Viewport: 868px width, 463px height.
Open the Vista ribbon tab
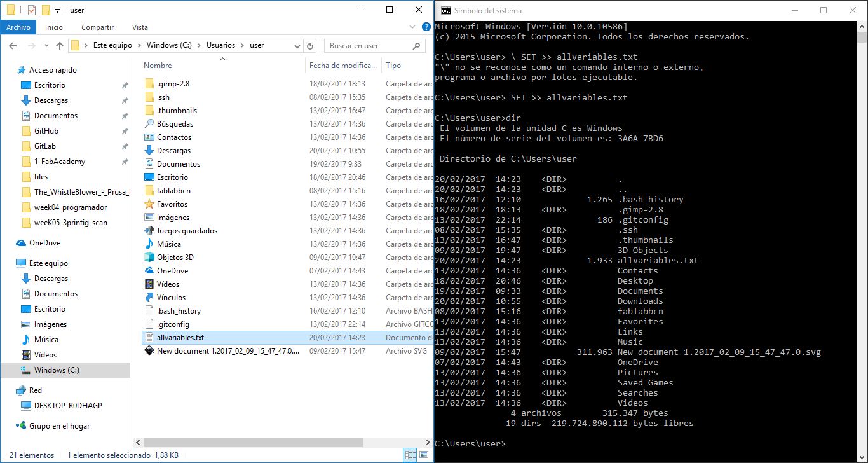pos(140,27)
